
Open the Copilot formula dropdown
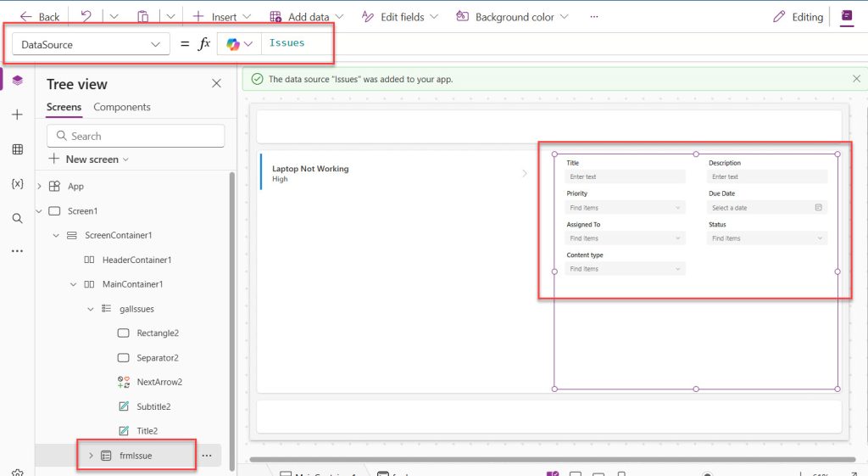coord(239,44)
